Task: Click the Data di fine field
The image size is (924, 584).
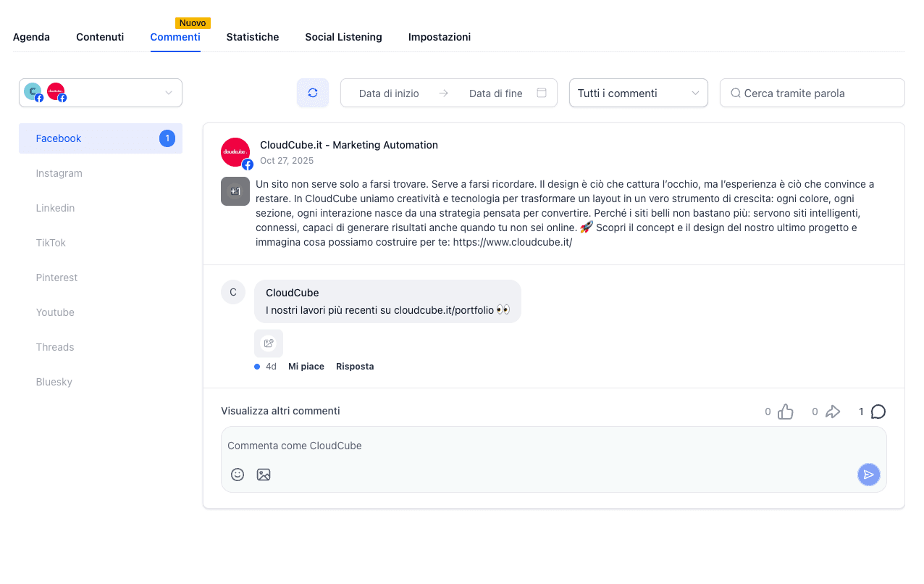Action: (x=496, y=93)
